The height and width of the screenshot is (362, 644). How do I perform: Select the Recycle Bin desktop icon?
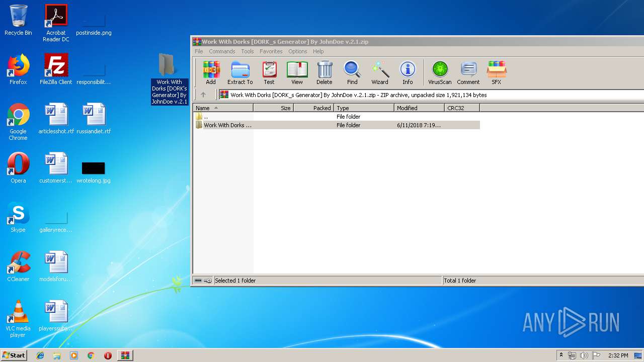coord(18,21)
